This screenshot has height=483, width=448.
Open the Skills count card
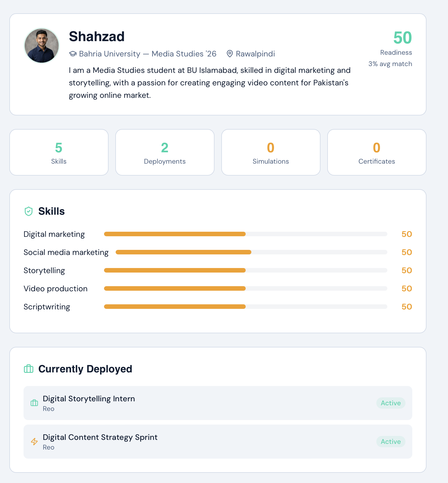tap(59, 152)
